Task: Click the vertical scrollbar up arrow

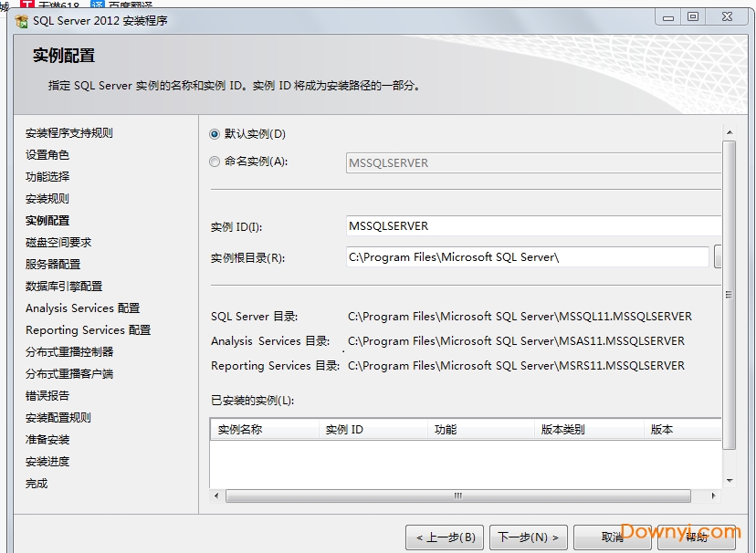Action: (729, 132)
